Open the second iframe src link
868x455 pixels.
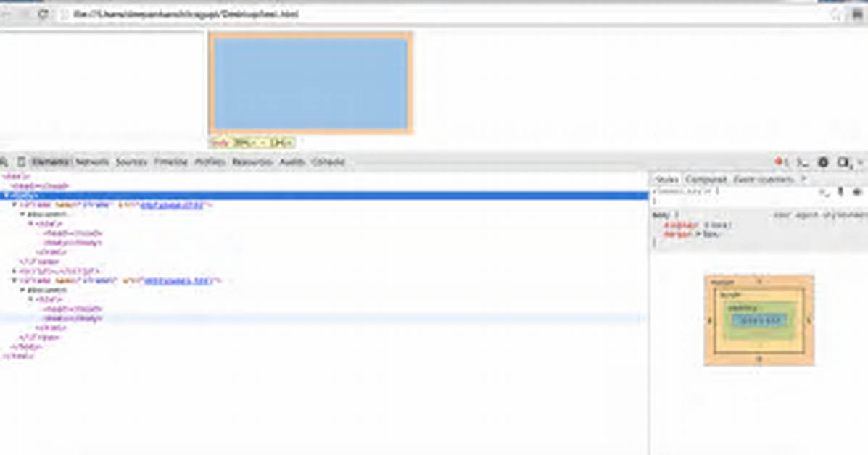click(177, 281)
